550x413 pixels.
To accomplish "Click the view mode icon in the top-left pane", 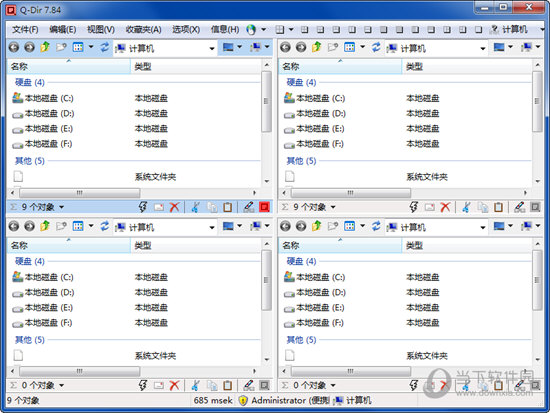I will (78, 47).
